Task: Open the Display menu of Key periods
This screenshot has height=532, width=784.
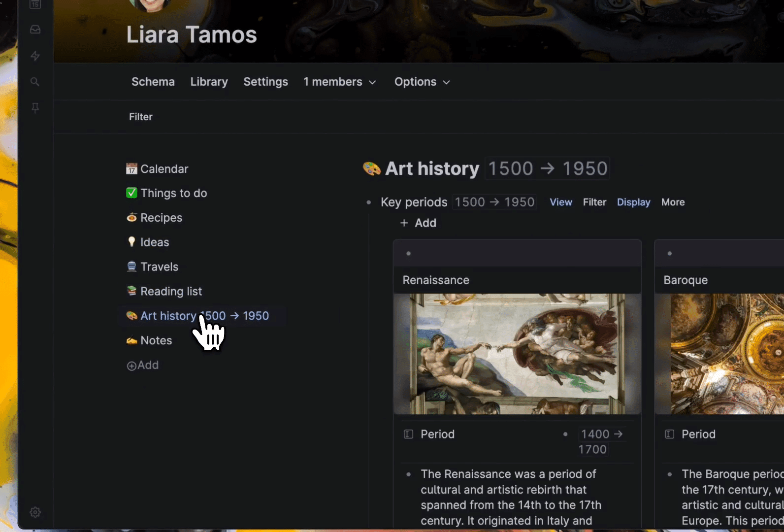Action: pyautogui.click(x=634, y=202)
